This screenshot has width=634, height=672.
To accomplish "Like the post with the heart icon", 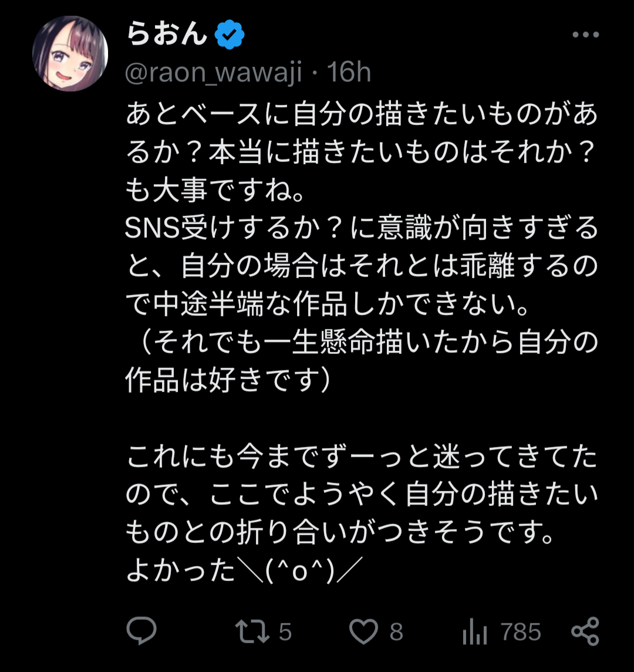I will 363,632.
